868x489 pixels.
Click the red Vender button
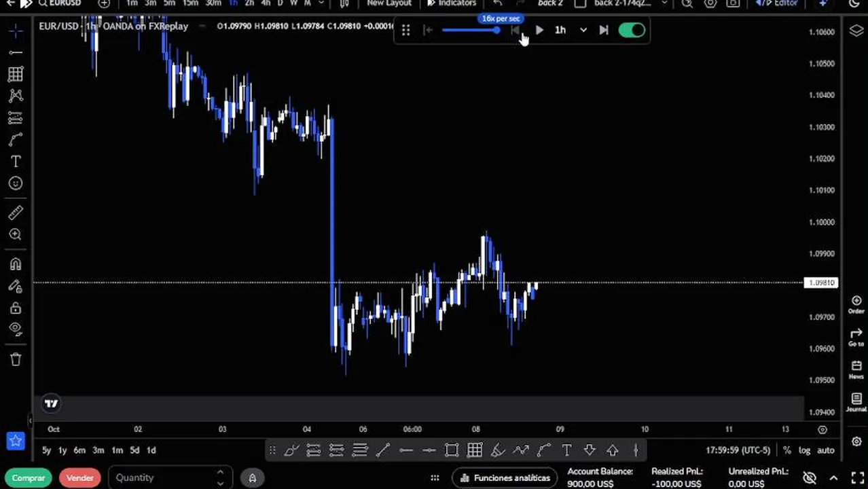tap(80, 478)
